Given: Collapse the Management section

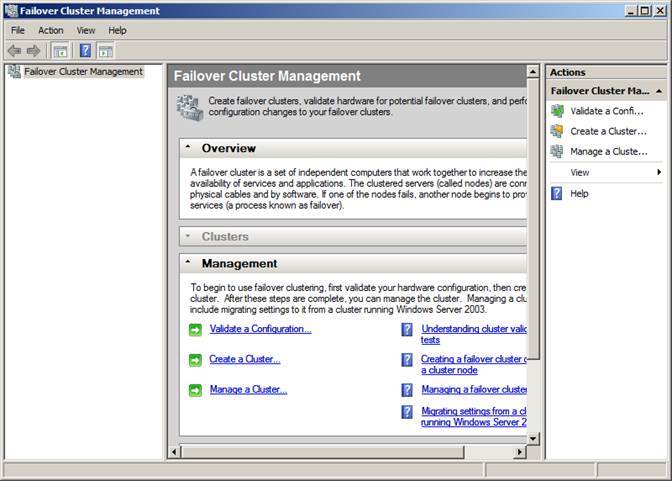Looking at the screenshot, I should pyautogui.click(x=188, y=262).
